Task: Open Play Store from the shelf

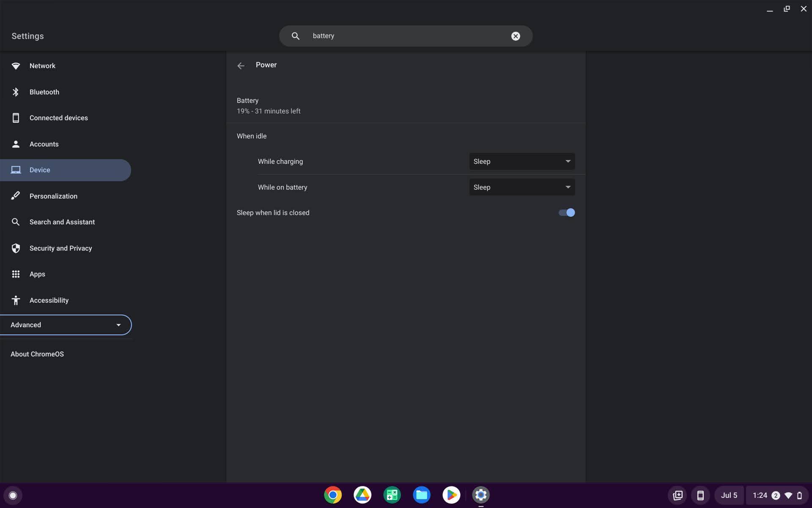Action: (x=451, y=495)
